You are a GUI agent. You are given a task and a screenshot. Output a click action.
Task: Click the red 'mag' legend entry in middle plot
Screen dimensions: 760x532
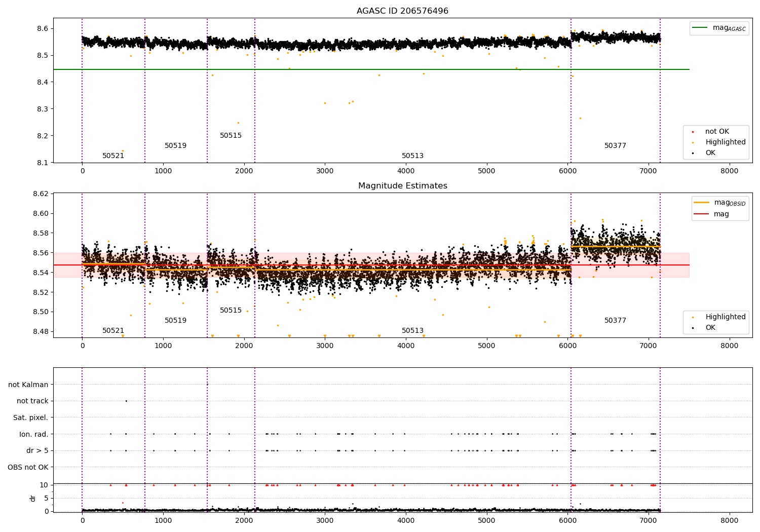[x=712, y=214]
